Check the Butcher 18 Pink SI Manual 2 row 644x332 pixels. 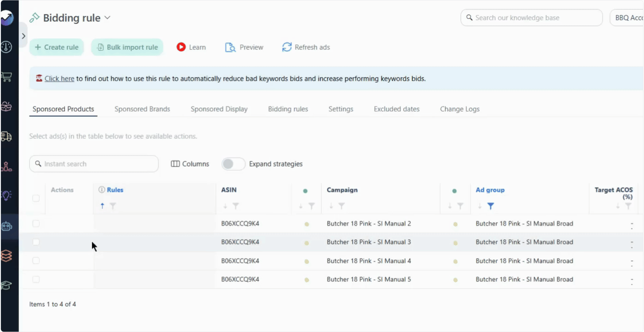pyautogui.click(x=36, y=223)
